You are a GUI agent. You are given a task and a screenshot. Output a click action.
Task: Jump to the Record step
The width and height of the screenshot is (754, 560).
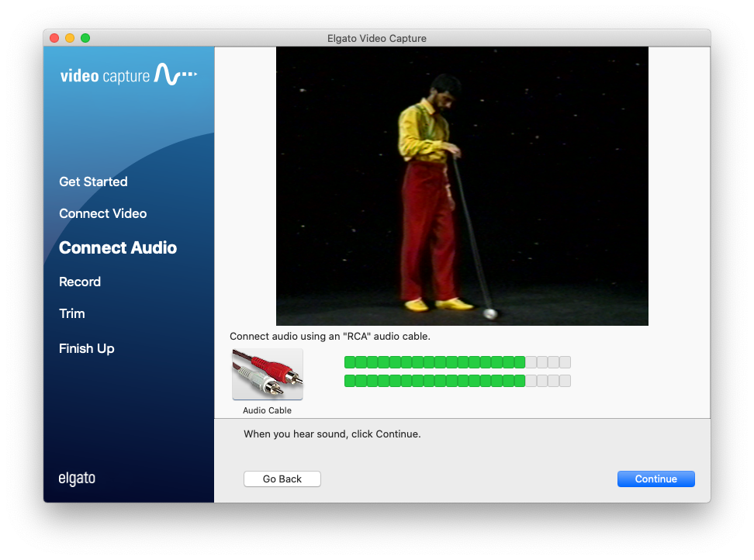pyautogui.click(x=80, y=282)
